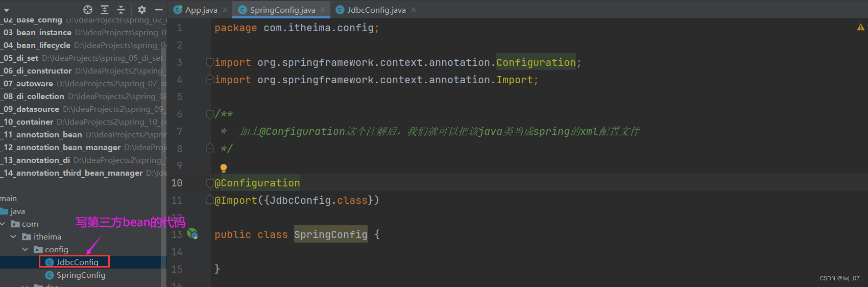The height and width of the screenshot is (287, 868).
Task: Select the config package in tree
Action: (x=56, y=249)
